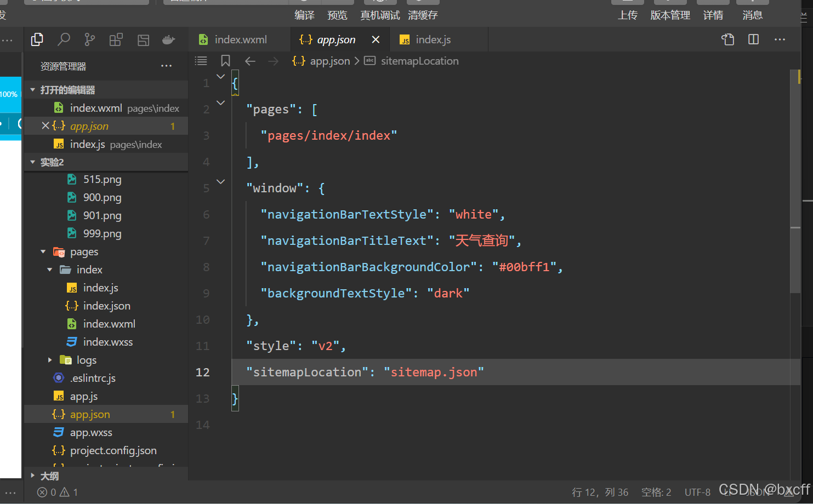Click the editor vertical scrollbar
The height and width of the screenshot is (504, 813).
click(x=795, y=181)
